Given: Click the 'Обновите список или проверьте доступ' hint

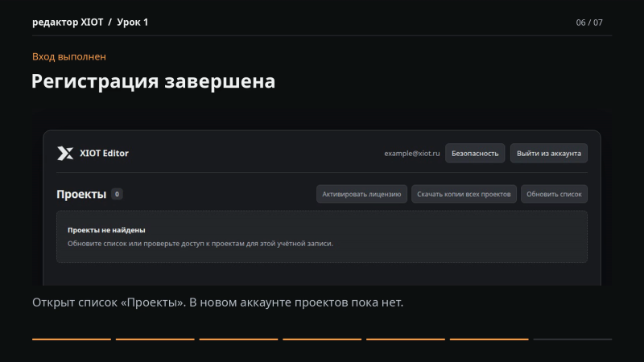Looking at the screenshot, I should 200,244.
